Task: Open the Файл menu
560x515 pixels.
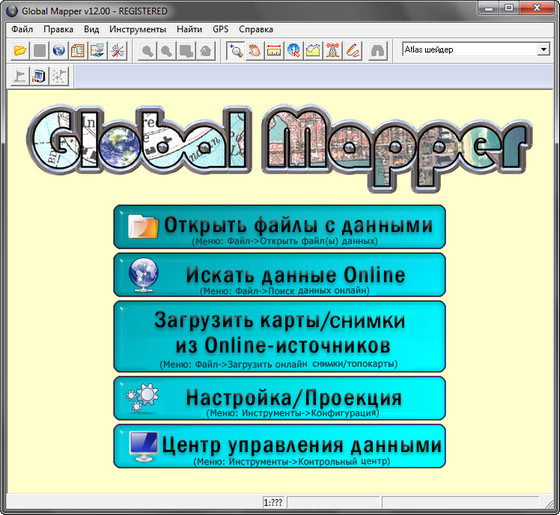Action: (x=22, y=29)
